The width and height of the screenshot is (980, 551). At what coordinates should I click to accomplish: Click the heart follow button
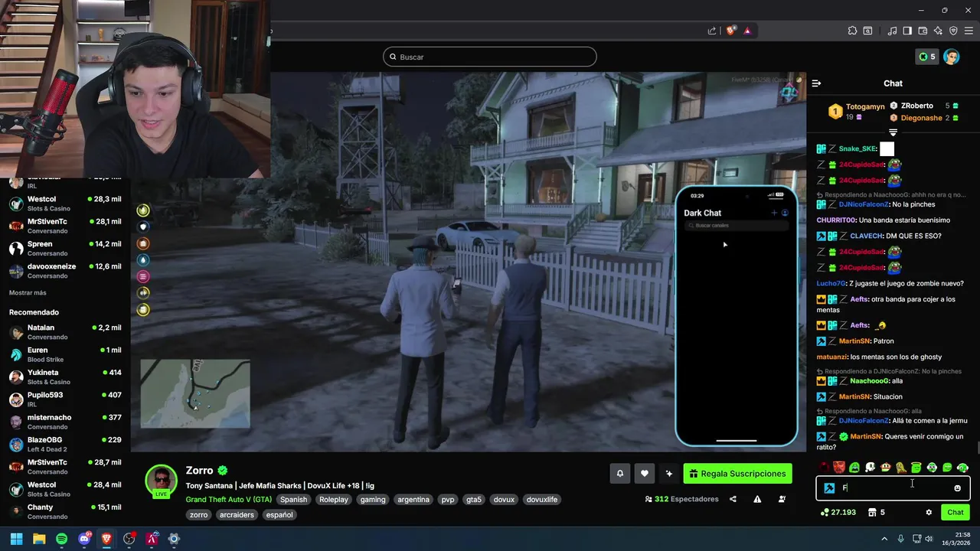(x=645, y=474)
